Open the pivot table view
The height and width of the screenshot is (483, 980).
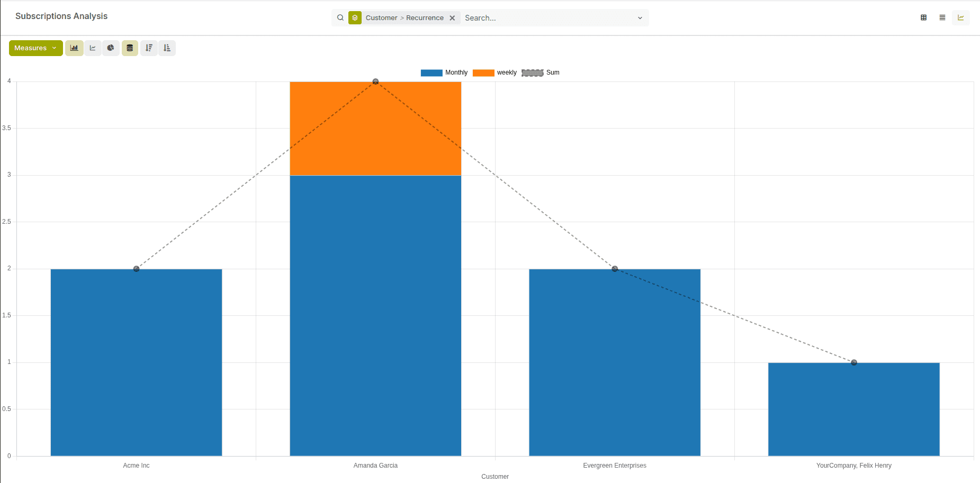click(923, 17)
